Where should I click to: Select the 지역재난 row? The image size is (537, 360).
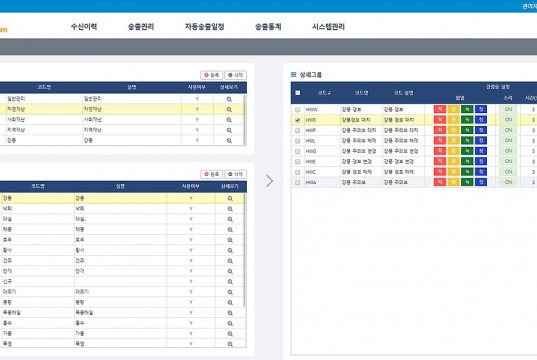point(122,130)
